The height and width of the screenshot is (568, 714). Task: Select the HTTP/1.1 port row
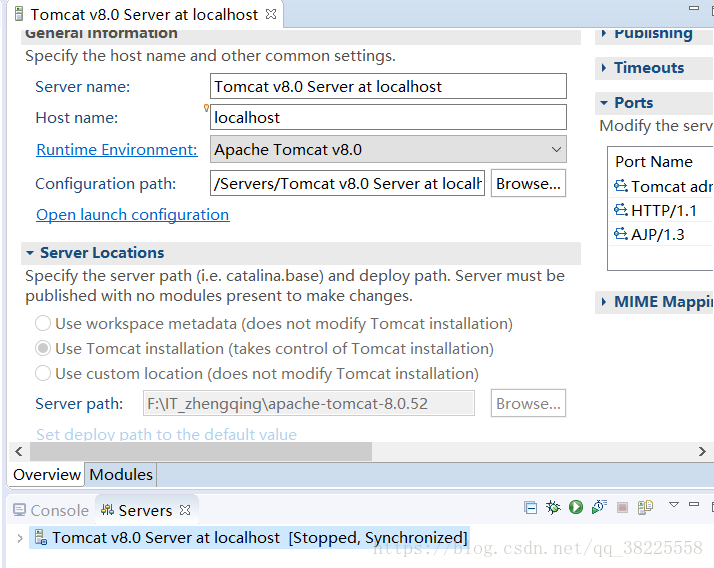click(x=662, y=210)
